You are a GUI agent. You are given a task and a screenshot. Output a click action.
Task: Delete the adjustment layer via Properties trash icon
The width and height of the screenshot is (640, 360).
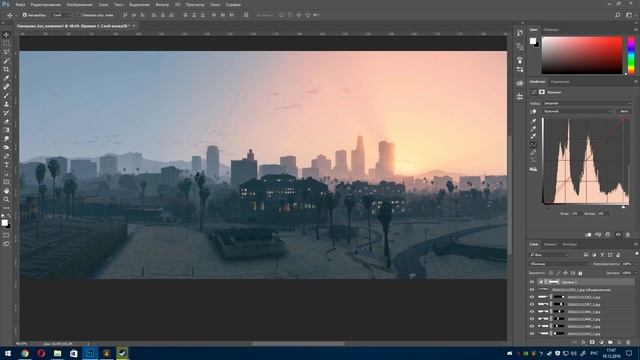[628, 235]
